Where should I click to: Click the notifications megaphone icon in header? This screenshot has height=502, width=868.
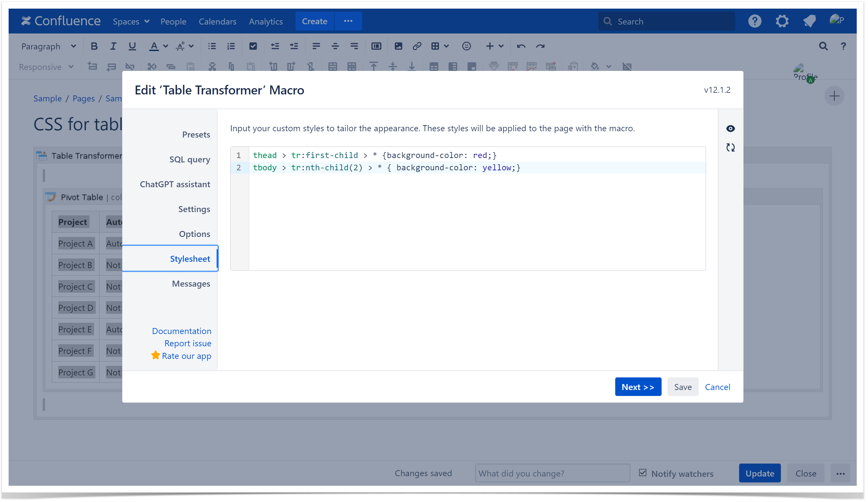click(x=809, y=21)
